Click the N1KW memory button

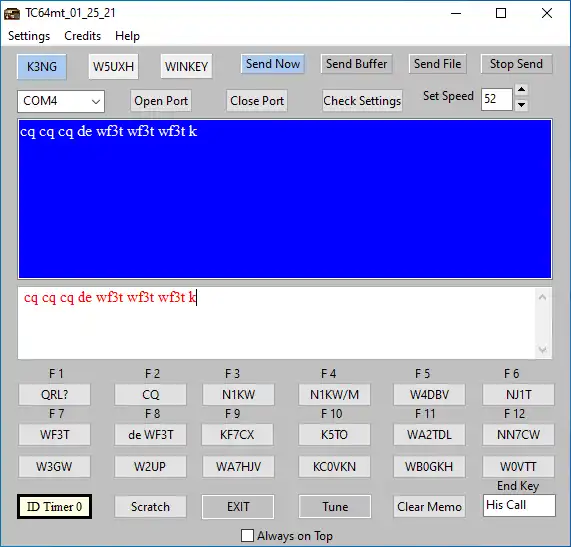pyautogui.click(x=239, y=394)
